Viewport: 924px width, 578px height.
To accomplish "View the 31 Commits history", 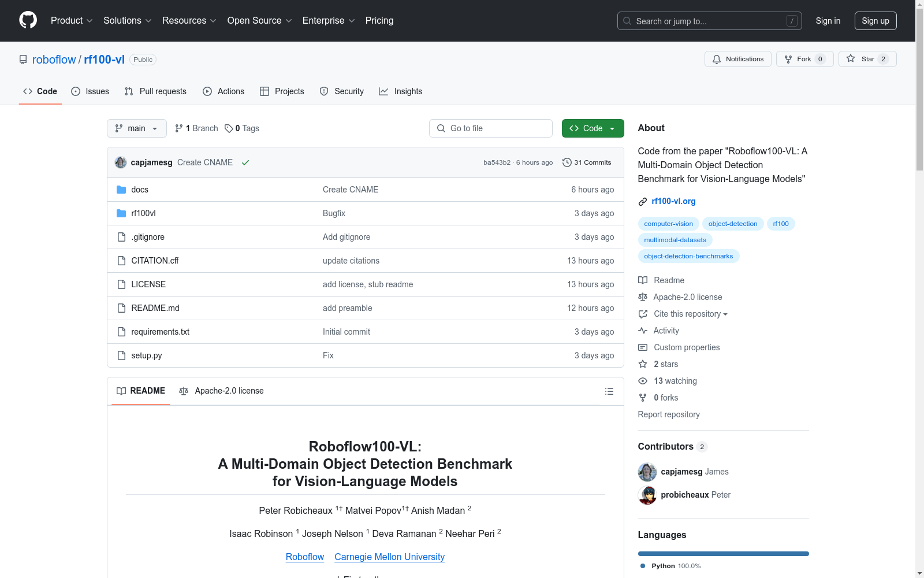I will coord(587,162).
